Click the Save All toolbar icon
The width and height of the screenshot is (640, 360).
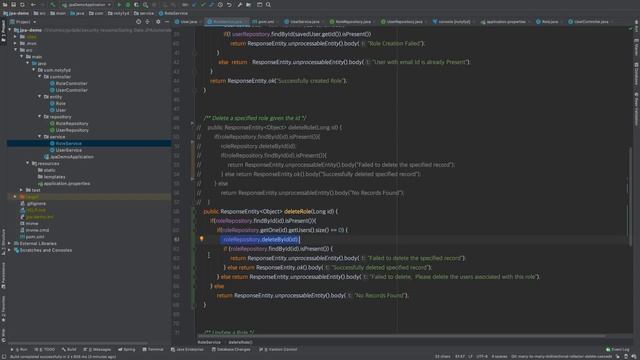tap(13, 5)
